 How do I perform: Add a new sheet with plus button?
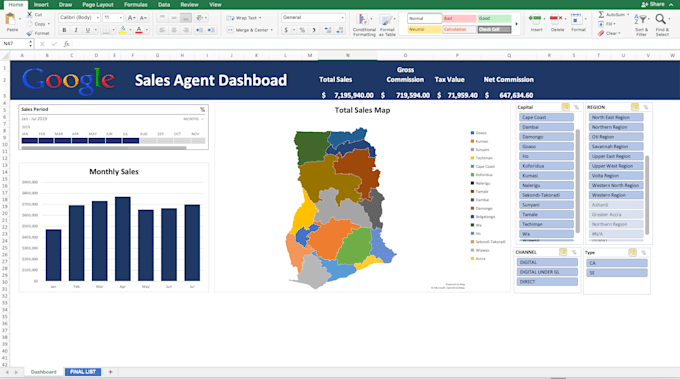(x=110, y=372)
